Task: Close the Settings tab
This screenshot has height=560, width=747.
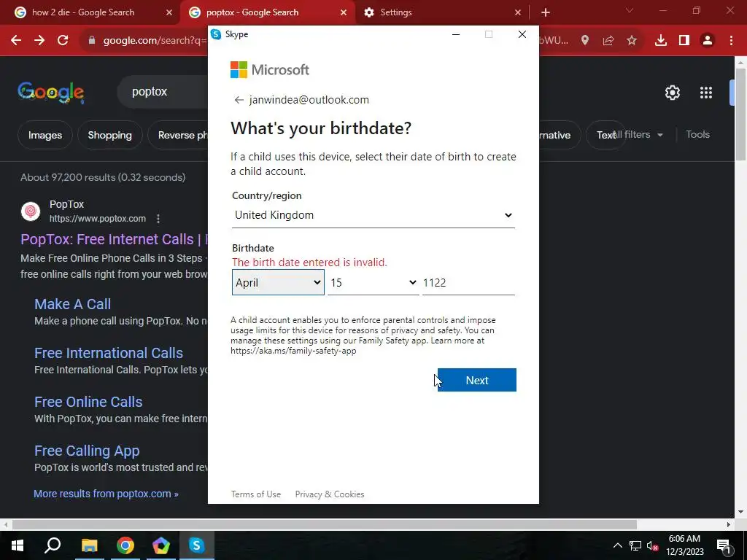Action: [x=518, y=12]
